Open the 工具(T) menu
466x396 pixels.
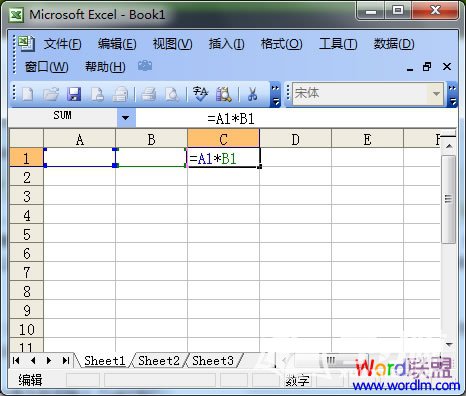pos(338,44)
